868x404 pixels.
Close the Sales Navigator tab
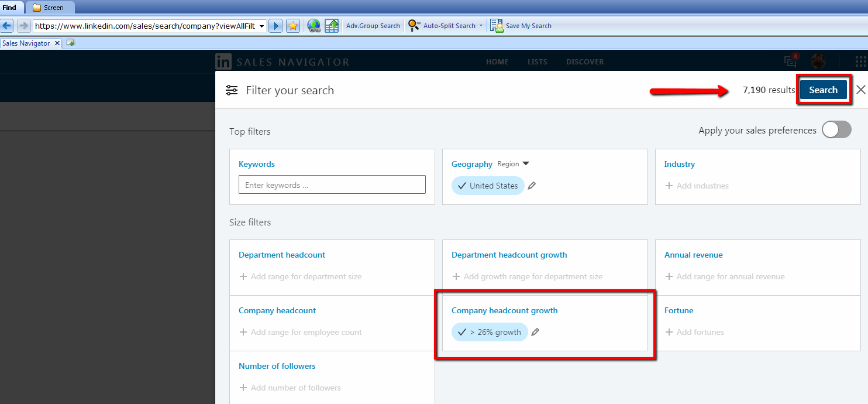tap(57, 43)
